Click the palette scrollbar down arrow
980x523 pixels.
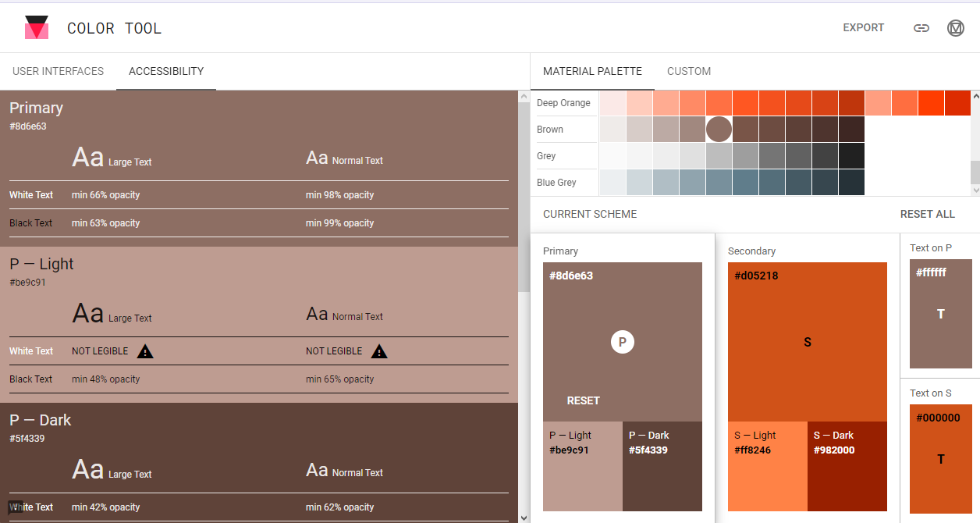[975, 190]
